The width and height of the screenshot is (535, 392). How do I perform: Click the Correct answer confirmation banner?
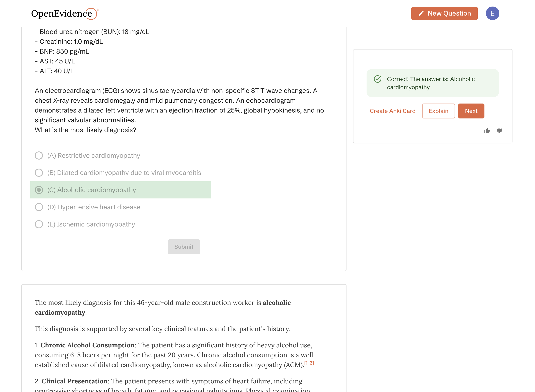[x=432, y=83]
